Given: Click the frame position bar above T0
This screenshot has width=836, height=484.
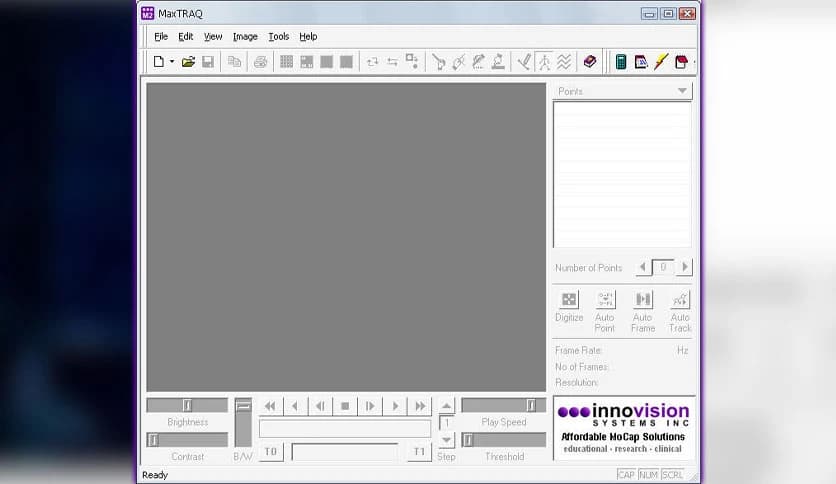Looking at the screenshot, I should 345,429.
